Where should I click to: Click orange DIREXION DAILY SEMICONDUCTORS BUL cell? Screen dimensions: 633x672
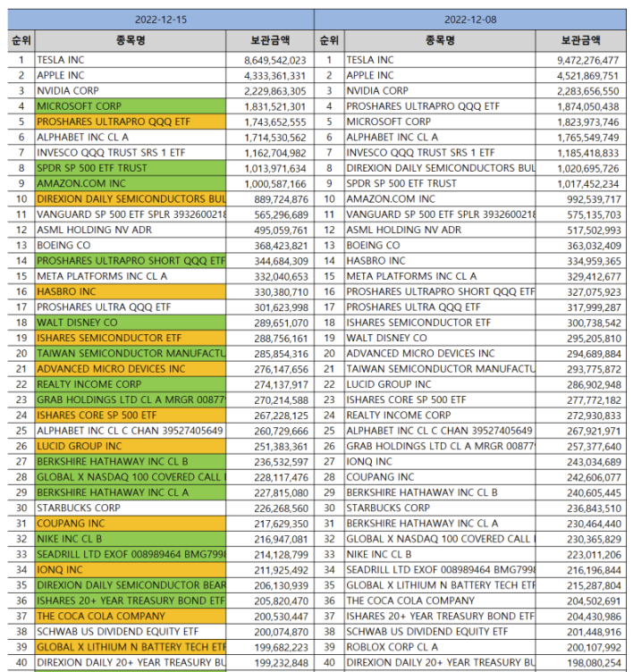pos(131,199)
